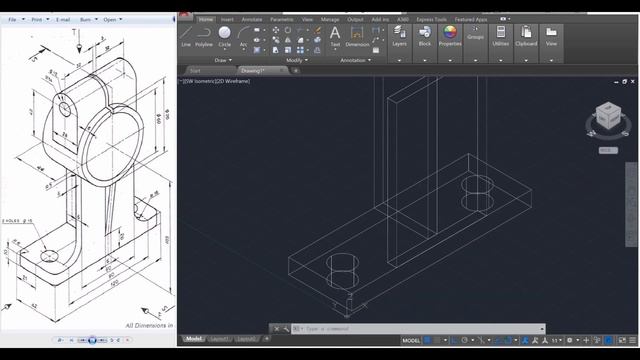The height and width of the screenshot is (360, 640).
Task: Insert a Table from Annotation panel
Action: click(x=376, y=50)
